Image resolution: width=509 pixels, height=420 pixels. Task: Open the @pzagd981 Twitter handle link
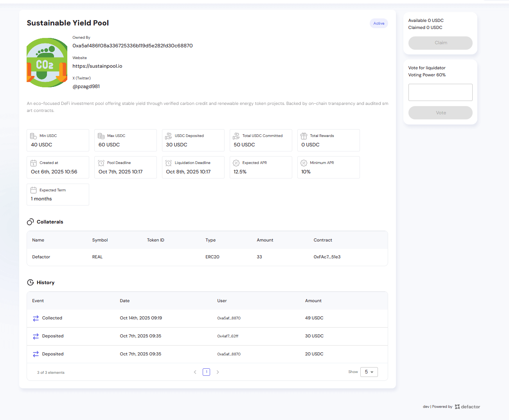pos(86,87)
